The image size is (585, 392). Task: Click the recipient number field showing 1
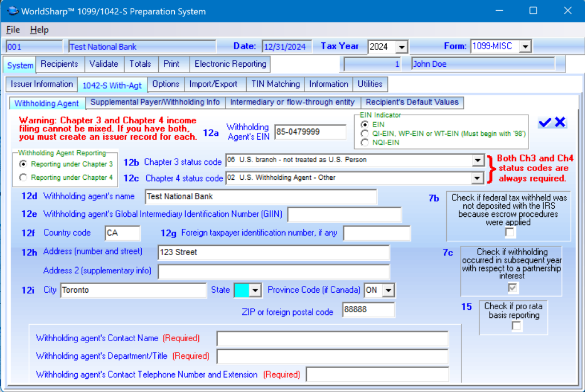[x=372, y=64]
